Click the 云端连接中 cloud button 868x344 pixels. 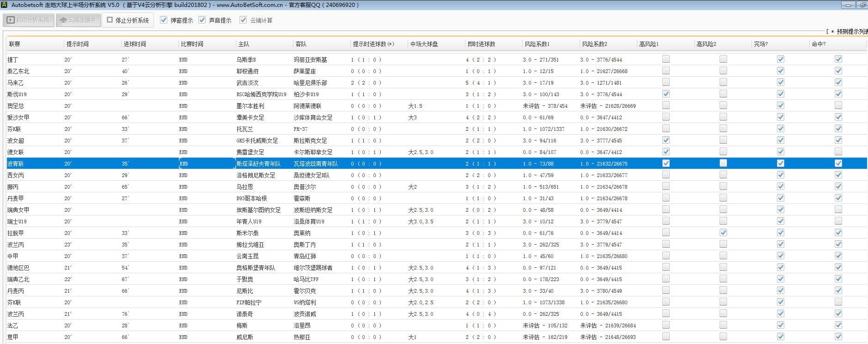[x=78, y=20]
